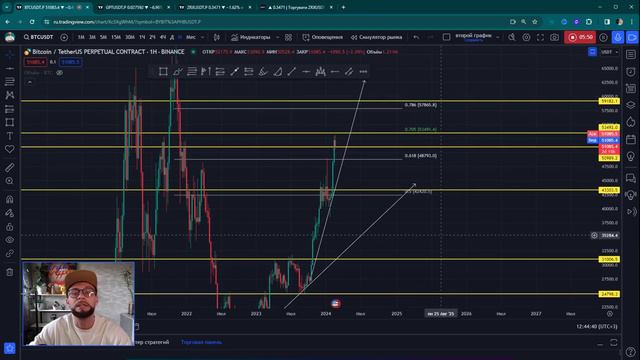This screenshot has height=360, width=640.
Task: Select the bars pattern tool in favorites bar
Action: point(320,72)
